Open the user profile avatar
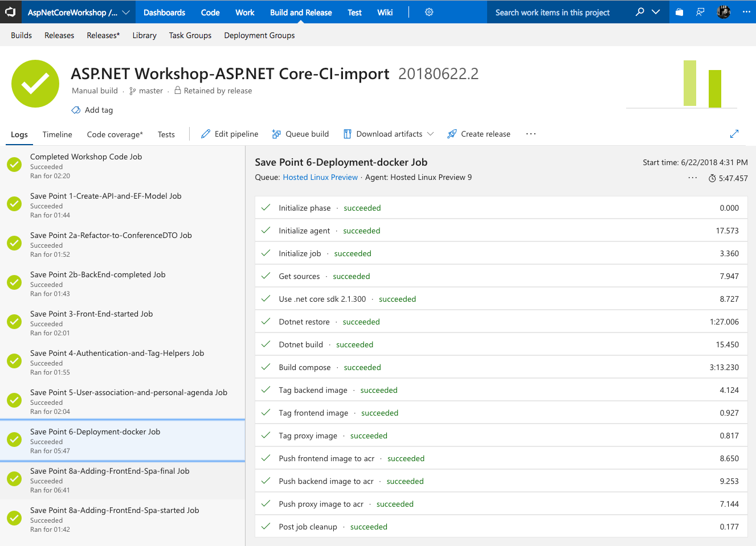This screenshot has width=756, height=546. 724,12
